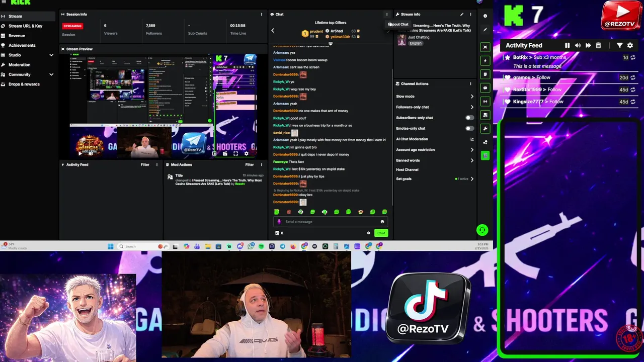The width and height of the screenshot is (644, 362).
Task: Click the pencil icon in right rail
Action: [485, 30]
